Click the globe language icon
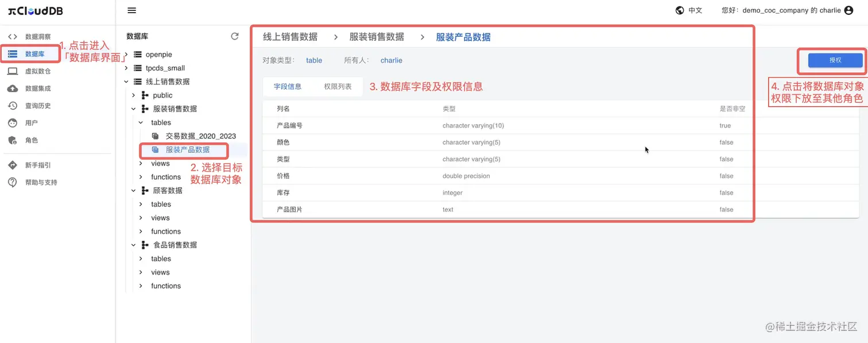Viewport: 868px width, 343px height. click(x=680, y=10)
